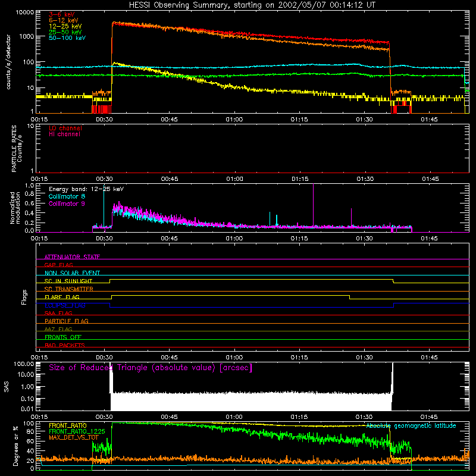Click the AAZ FLAG label
Viewport: 476px width, 476px height.
coord(58,329)
